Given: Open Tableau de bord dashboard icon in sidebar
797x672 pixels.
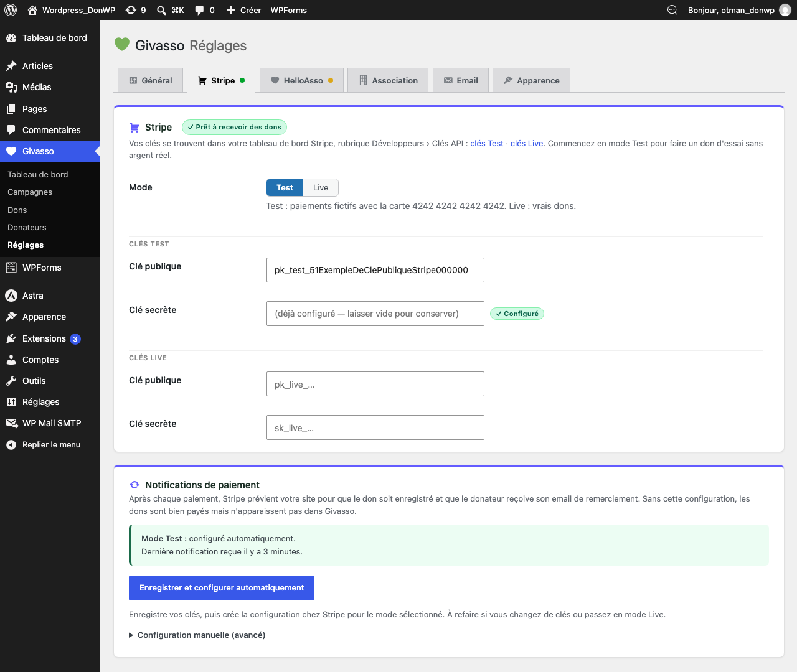Looking at the screenshot, I should 11,38.
